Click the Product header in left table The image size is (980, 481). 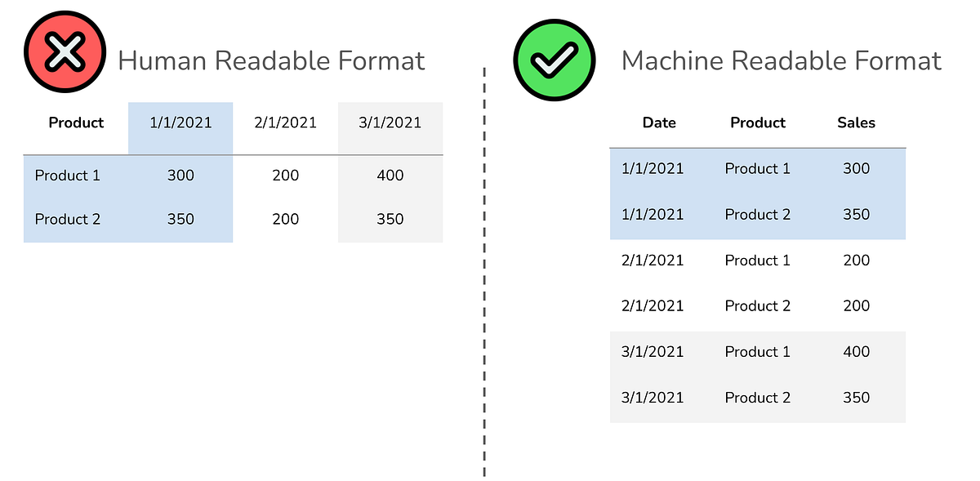[x=76, y=123]
